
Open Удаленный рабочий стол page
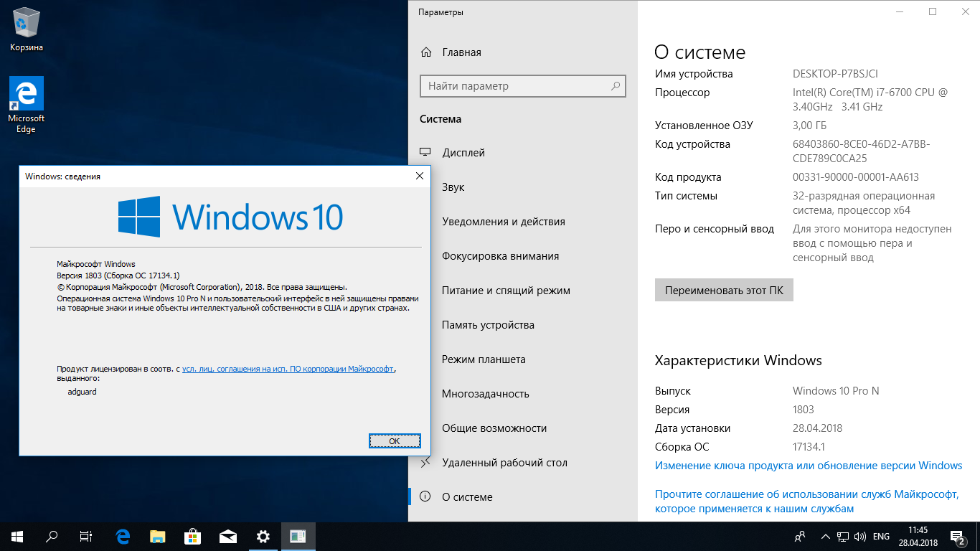(x=522, y=463)
